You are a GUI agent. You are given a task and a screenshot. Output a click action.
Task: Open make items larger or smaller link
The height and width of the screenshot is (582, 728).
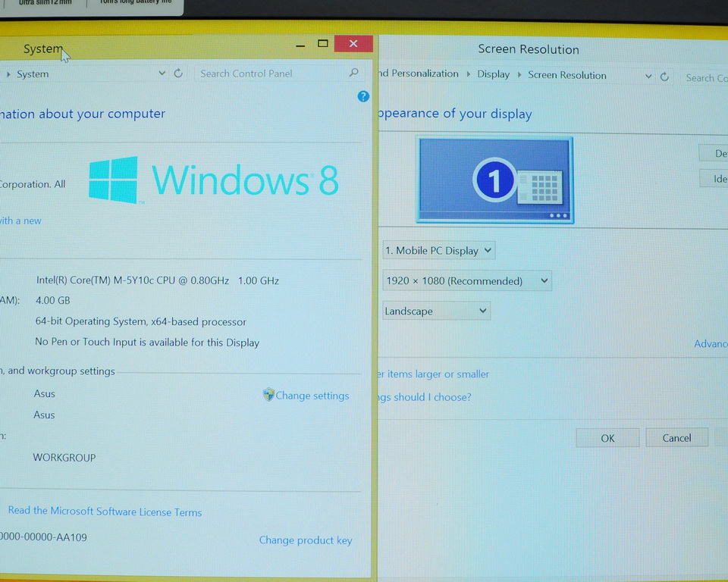[433, 374]
